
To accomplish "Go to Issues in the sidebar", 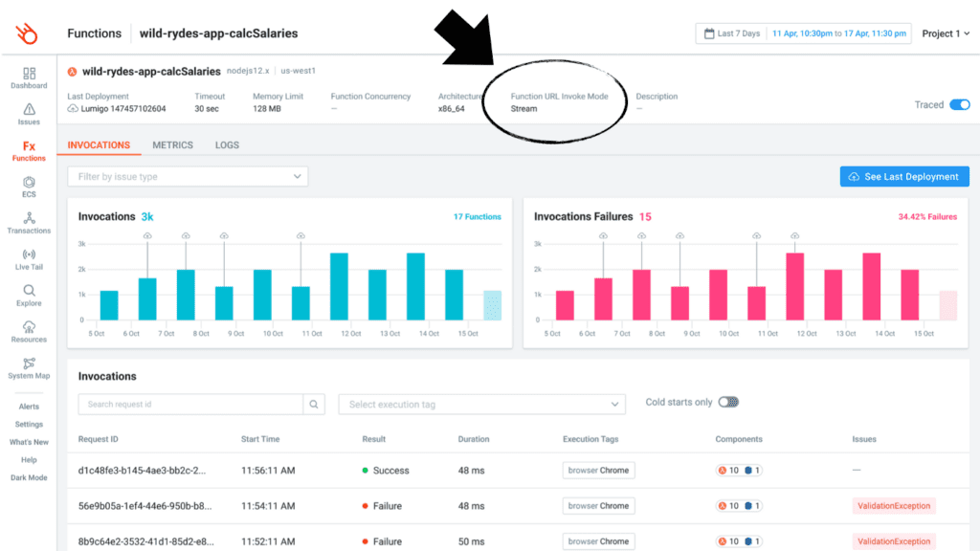I will (x=29, y=115).
